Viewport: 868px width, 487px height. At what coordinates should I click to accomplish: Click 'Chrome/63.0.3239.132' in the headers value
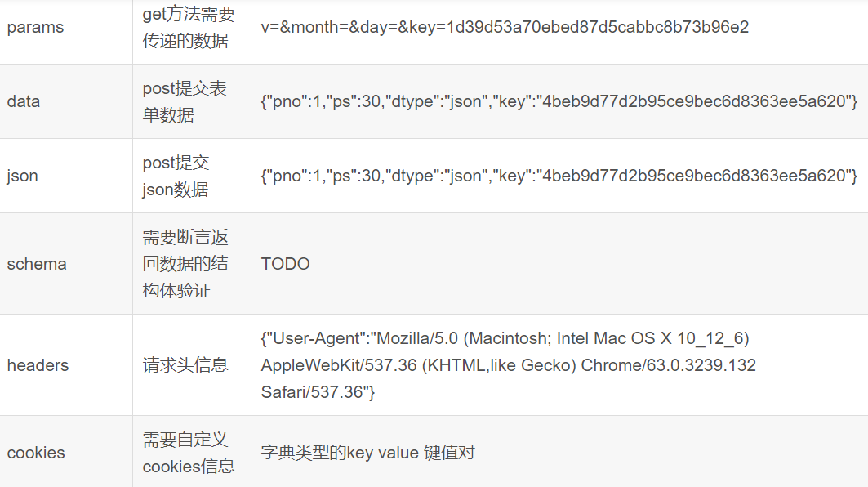(x=668, y=365)
